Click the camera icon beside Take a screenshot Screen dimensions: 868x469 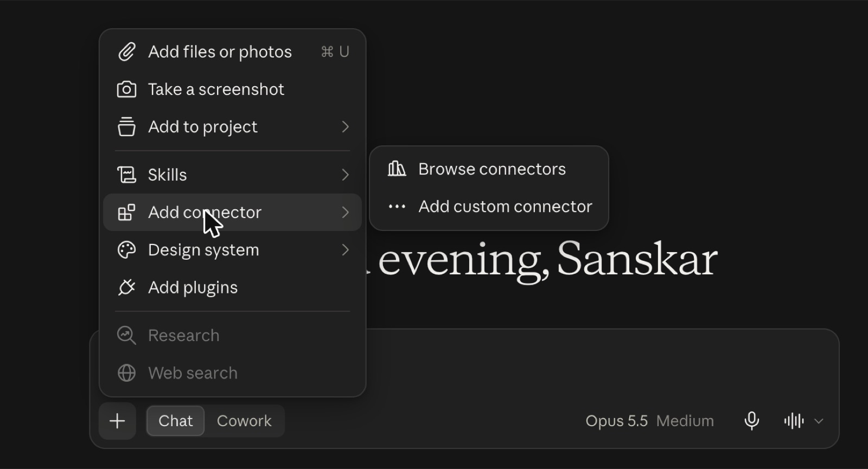pos(126,89)
